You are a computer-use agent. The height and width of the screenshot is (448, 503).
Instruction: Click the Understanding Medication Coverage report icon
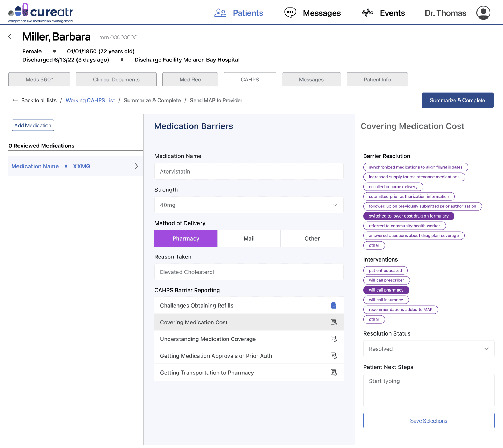point(334,339)
